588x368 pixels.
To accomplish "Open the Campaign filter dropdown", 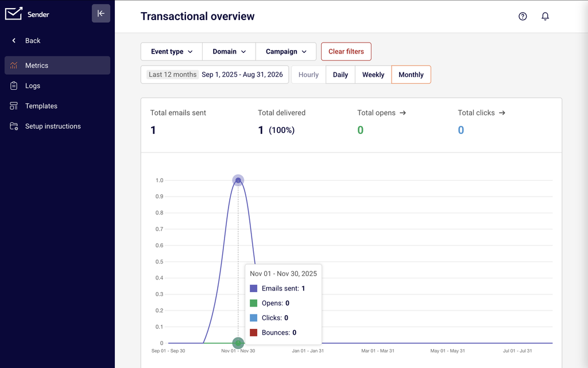I will click(x=286, y=51).
